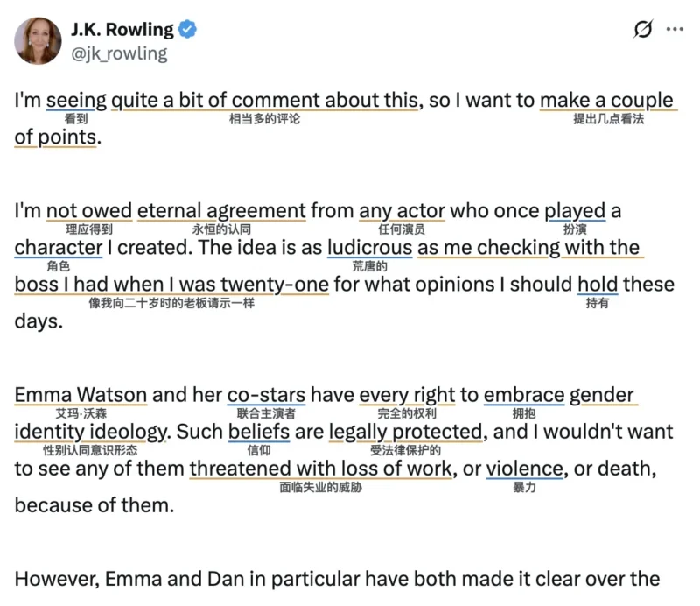The width and height of the screenshot is (700, 606).
Task: Click the underlined phrase "threatened with loss of work"
Action: 321,468
